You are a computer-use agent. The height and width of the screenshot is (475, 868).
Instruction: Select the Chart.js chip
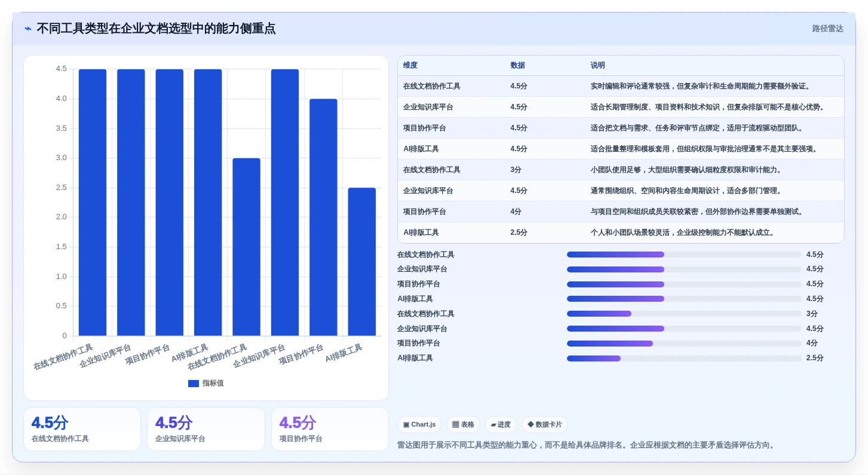[x=419, y=425]
